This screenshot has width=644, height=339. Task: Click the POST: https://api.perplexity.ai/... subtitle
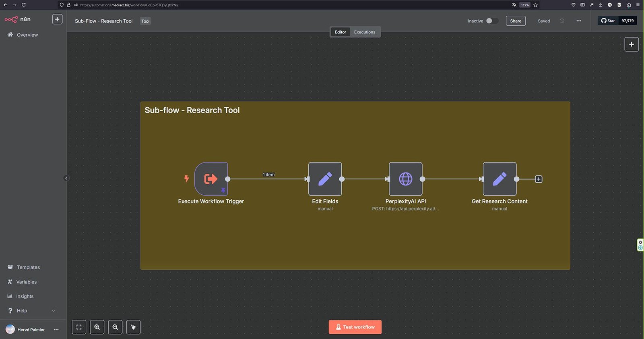click(405, 209)
